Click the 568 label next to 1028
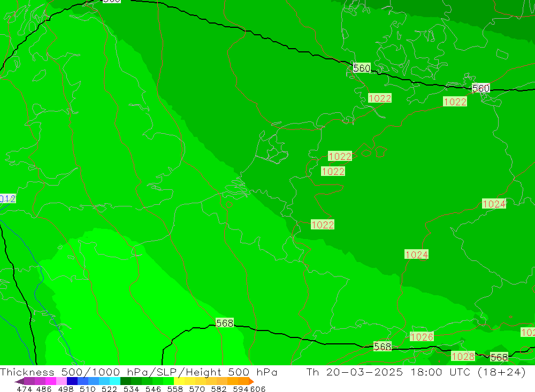The image size is (535, 392). tap(499, 357)
